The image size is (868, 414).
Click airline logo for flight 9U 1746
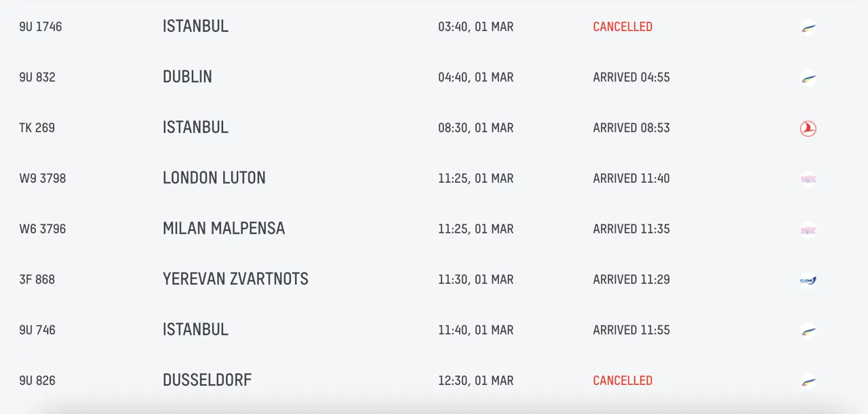coord(808,28)
